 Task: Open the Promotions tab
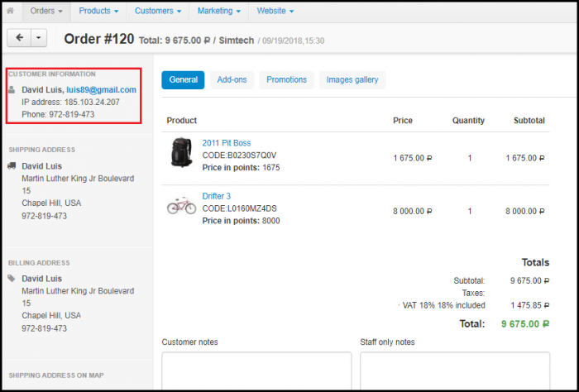286,79
